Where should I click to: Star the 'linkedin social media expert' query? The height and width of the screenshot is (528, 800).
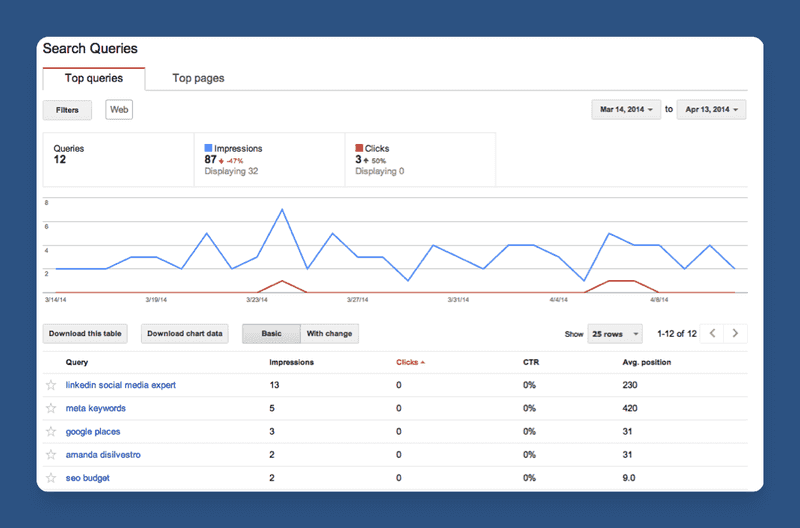(51, 385)
